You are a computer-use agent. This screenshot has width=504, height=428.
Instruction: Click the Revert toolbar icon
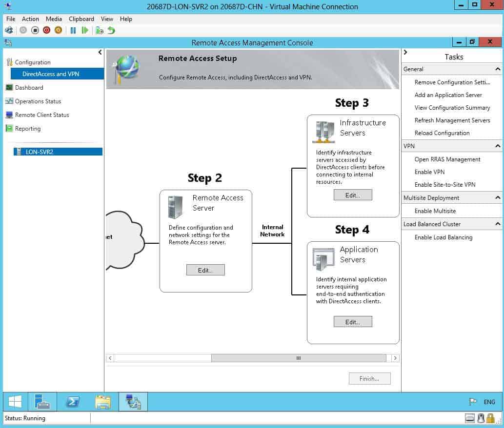tap(111, 30)
